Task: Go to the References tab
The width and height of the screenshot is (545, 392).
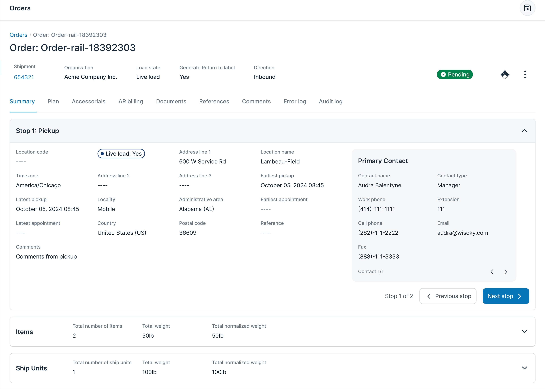Action: (214, 101)
